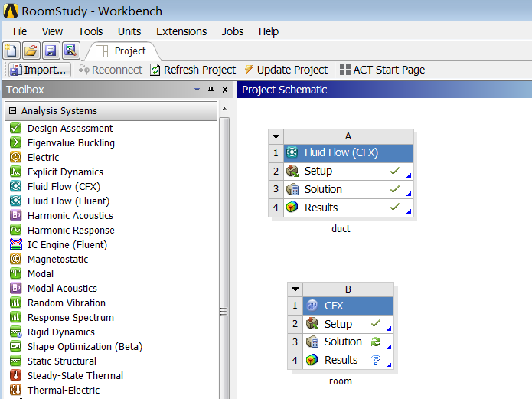Click column header B of room system
532x399 pixels.
348,289
